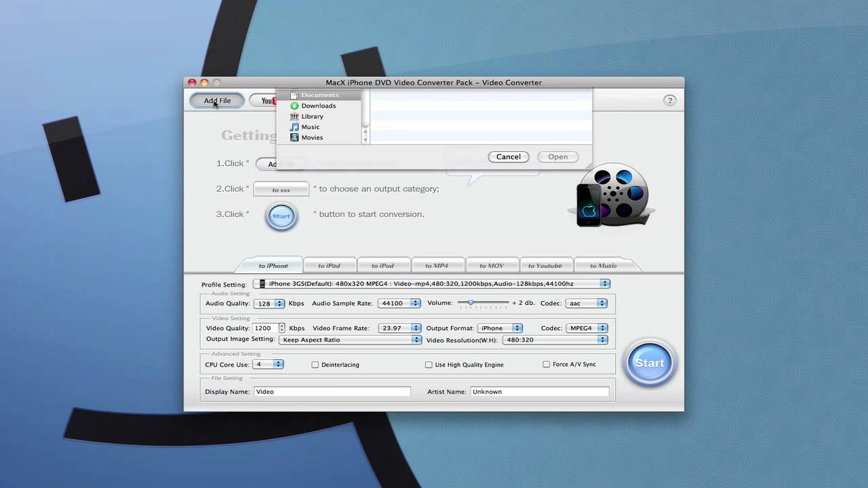Open Video Frame Rate dropdown
Viewport: 868px width, 488px height.
[399, 328]
